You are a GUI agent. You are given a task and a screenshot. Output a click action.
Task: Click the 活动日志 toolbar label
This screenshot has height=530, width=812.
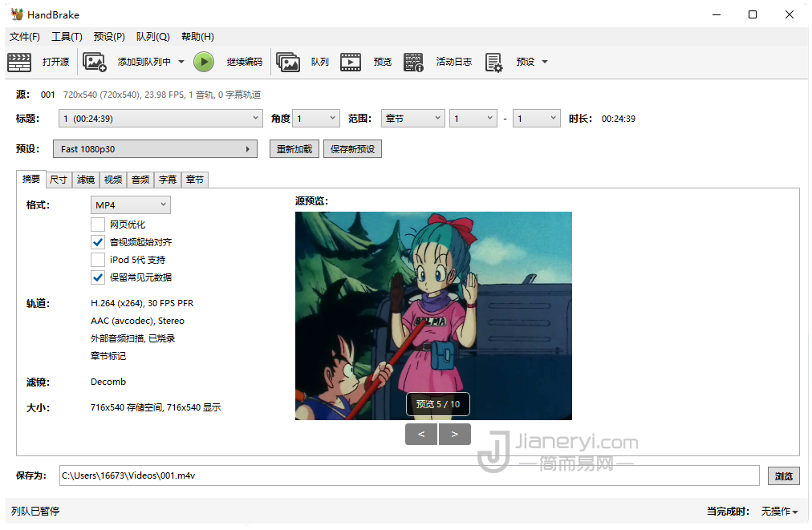point(454,62)
